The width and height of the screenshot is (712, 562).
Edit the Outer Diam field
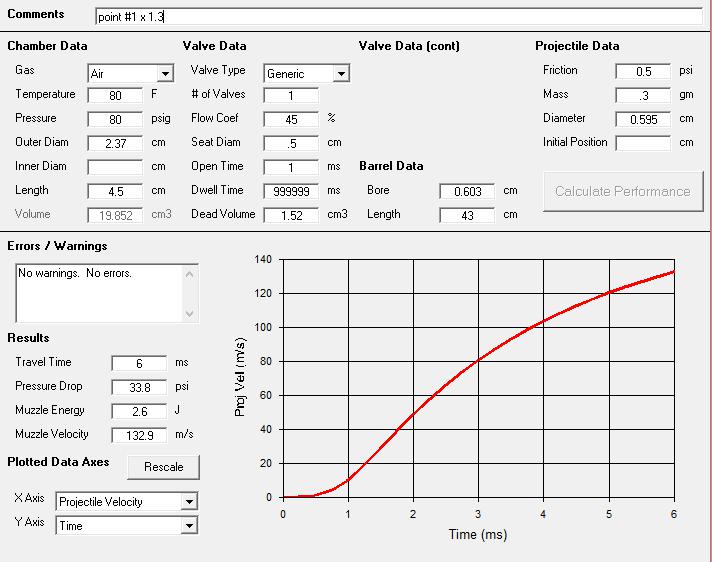click(x=115, y=143)
